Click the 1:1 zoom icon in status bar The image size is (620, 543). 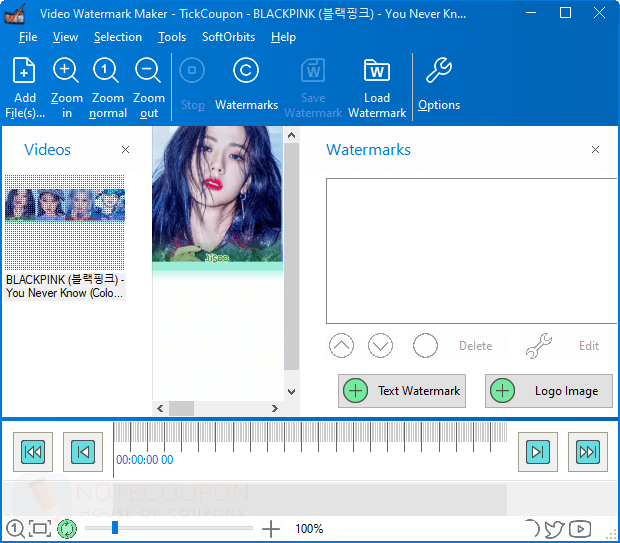(15, 529)
